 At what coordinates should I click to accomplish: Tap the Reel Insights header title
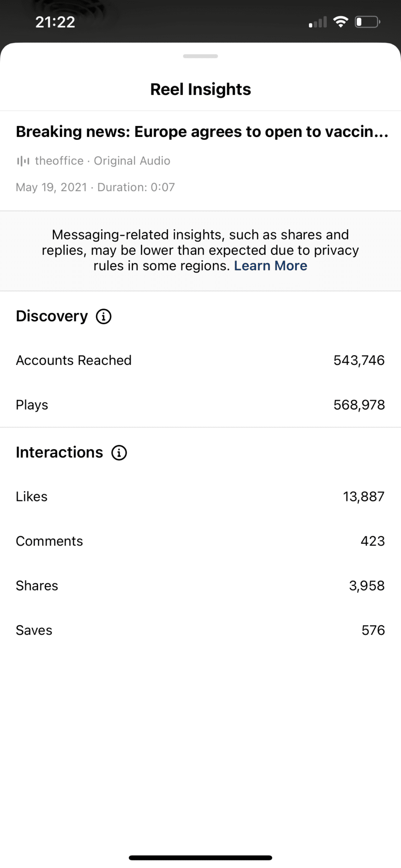pos(200,89)
